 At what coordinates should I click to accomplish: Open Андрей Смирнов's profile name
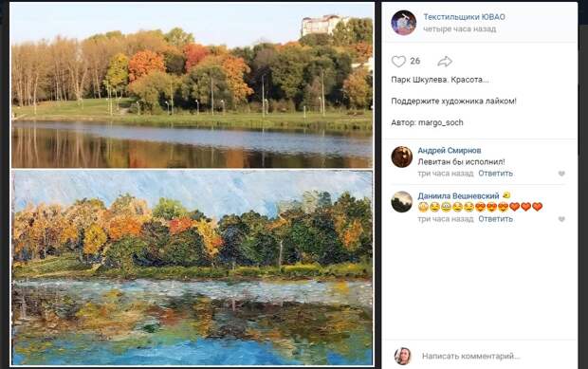[x=450, y=151]
